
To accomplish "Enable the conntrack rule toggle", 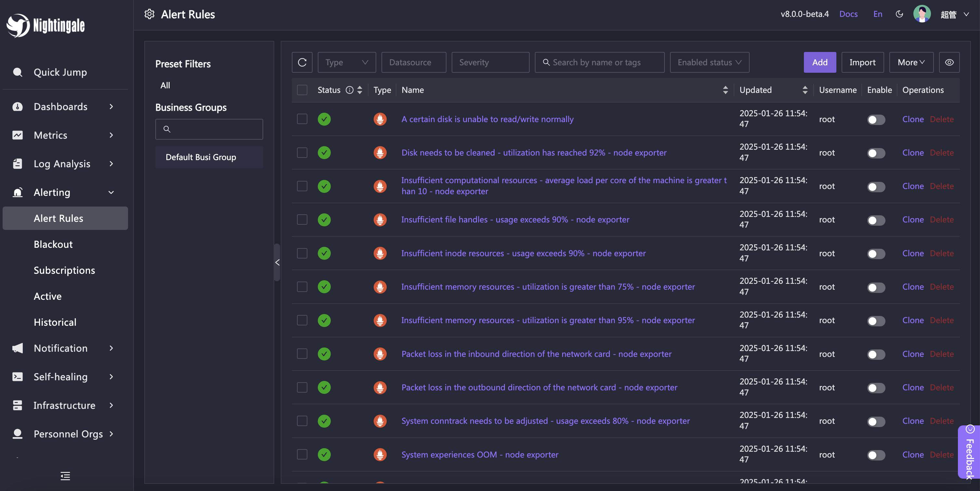I will pyautogui.click(x=876, y=422).
